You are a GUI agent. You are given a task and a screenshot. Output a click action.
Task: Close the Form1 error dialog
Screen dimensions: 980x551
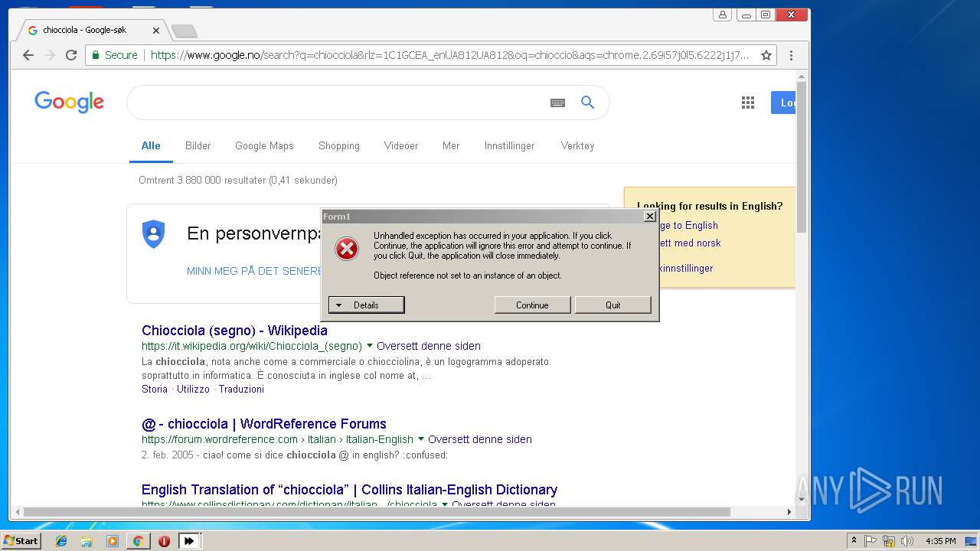click(650, 217)
